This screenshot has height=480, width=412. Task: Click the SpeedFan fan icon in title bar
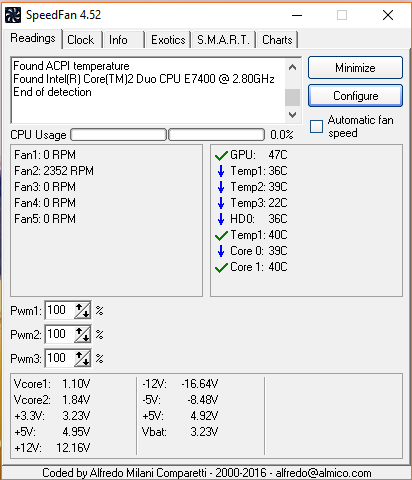[x=13, y=15]
